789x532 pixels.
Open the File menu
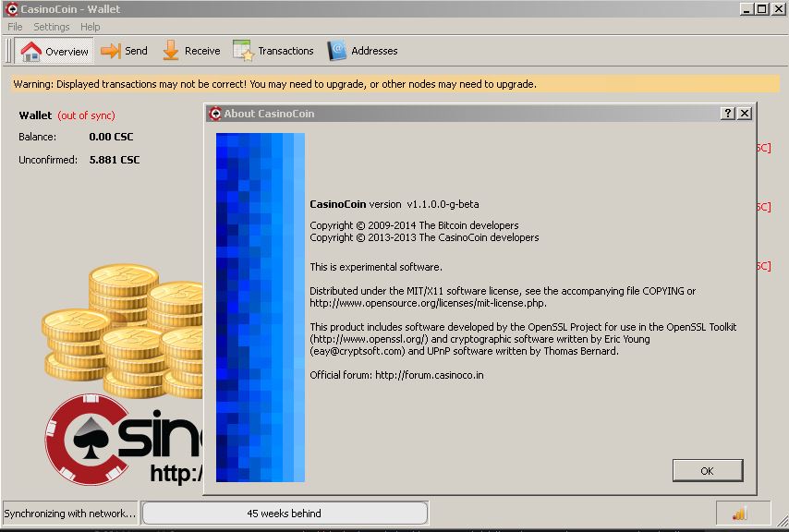pyautogui.click(x=15, y=27)
